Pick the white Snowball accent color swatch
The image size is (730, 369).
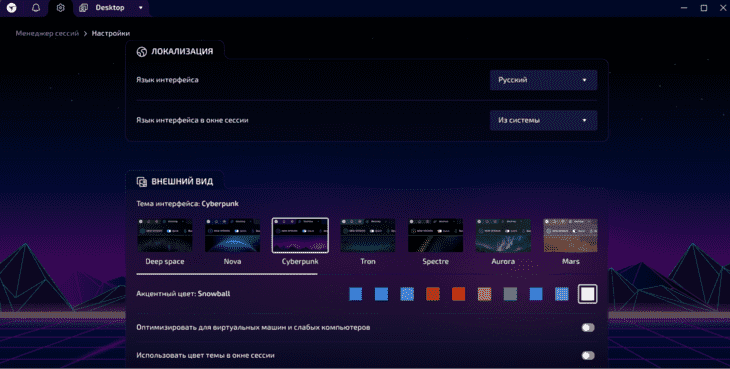click(x=588, y=294)
